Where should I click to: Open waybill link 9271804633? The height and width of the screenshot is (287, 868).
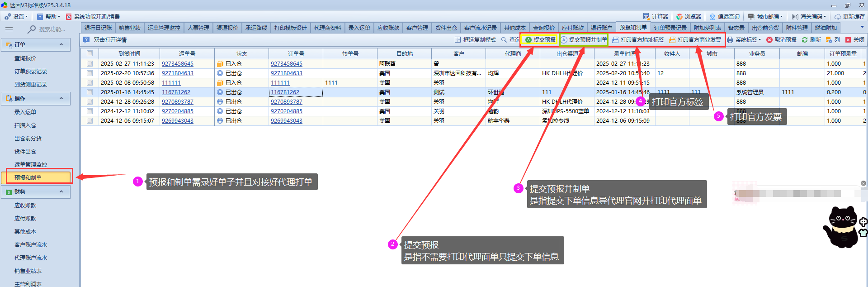tap(178, 73)
